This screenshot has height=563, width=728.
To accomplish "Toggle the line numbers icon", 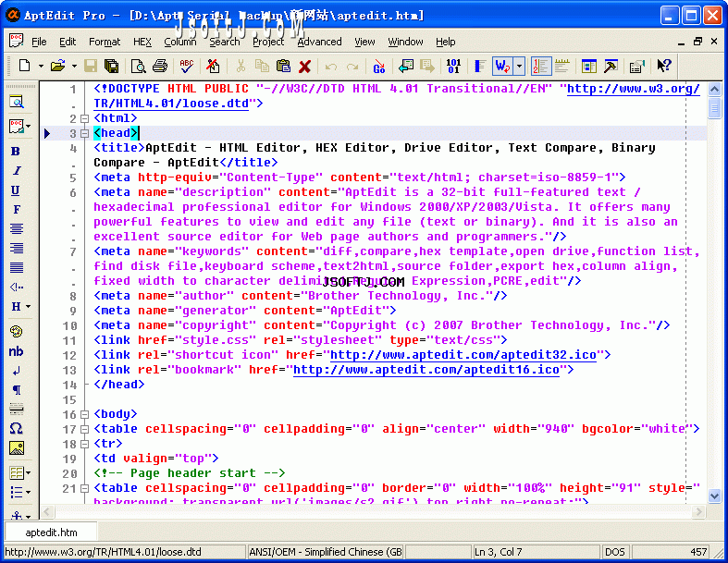I will click(540, 66).
